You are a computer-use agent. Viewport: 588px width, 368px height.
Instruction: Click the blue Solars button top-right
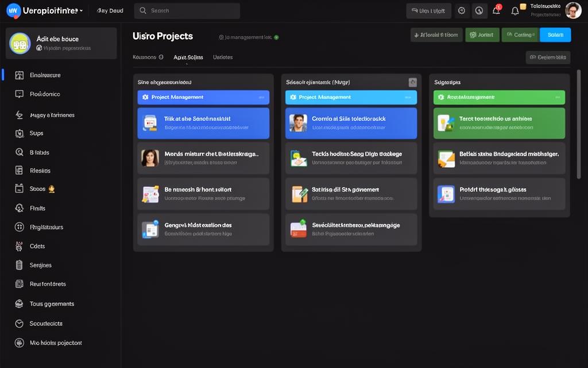(555, 34)
